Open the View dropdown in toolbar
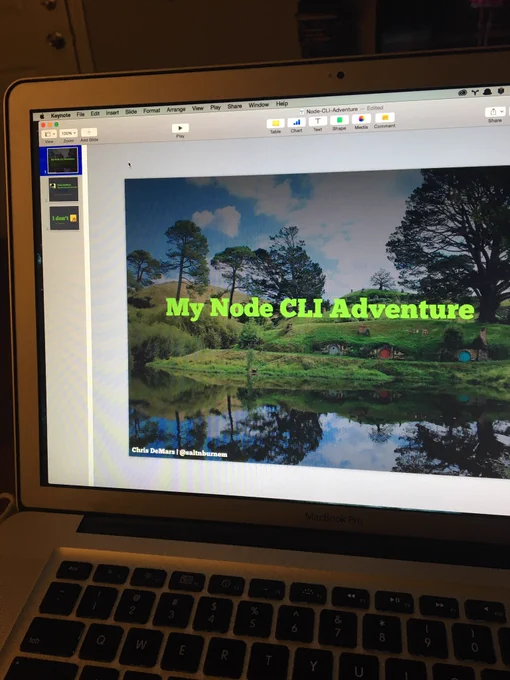Viewport: 510px width, 680px height. click(x=49, y=134)
